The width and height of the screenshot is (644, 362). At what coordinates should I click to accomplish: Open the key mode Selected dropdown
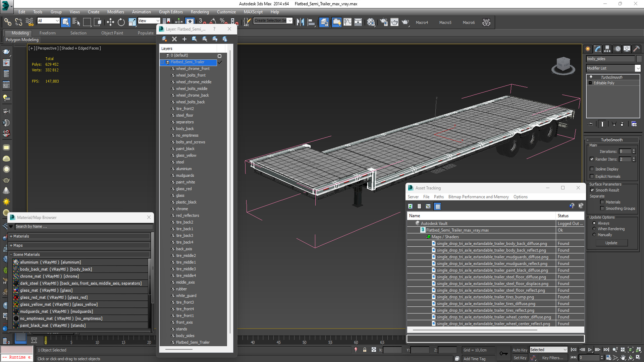[x=548, y=350]
